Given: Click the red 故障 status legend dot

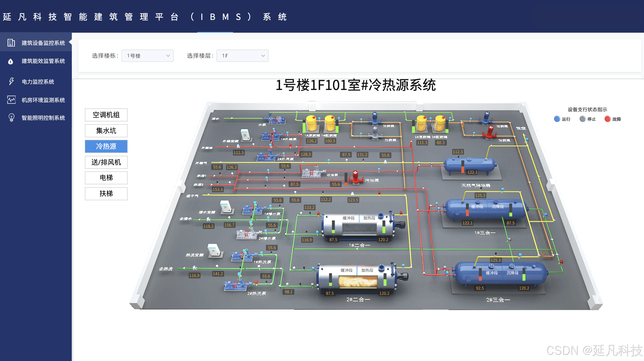Looking at the screenshot, I should tap(607, 119).
